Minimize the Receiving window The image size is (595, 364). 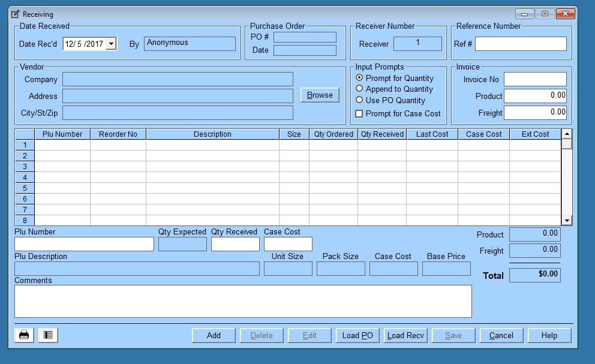point(525,14)
